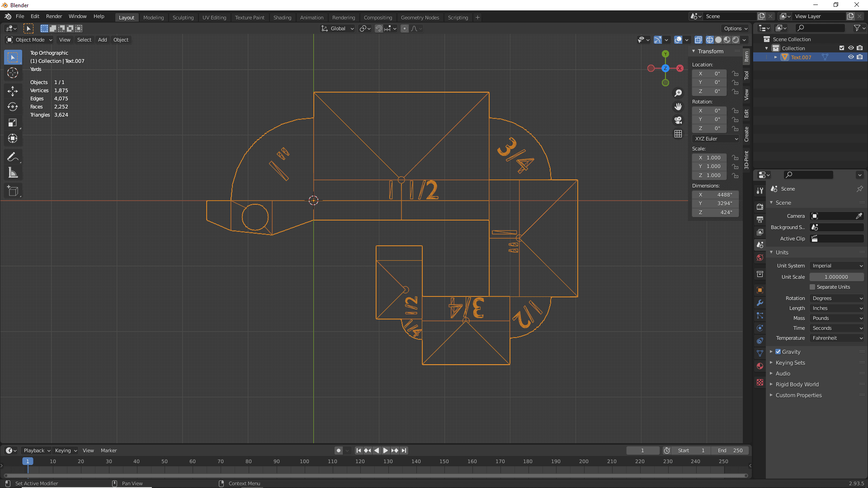The height and width of the screenshot is (488, 868).
Task: Expand Text.007 in outliner tree
Action: pyautogui.click(x=776, y=57)
